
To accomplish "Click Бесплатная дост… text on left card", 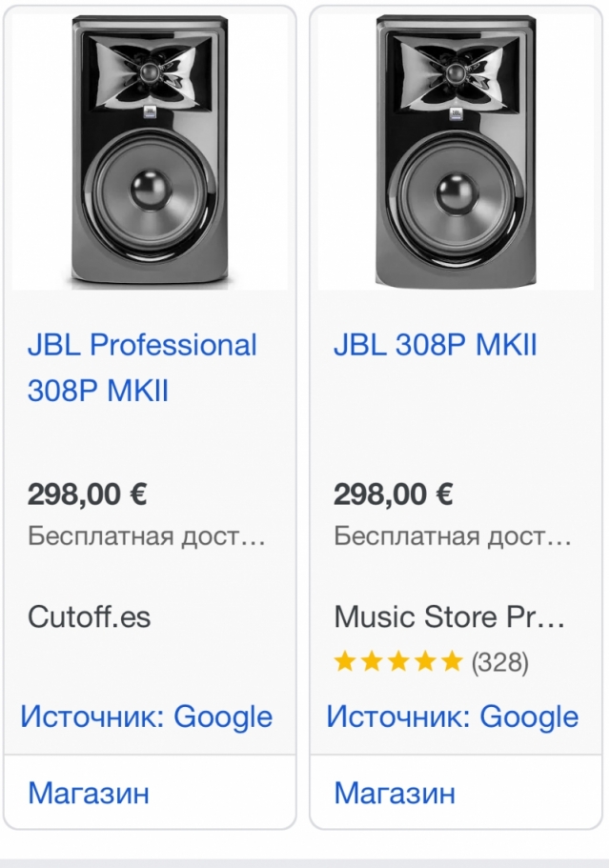I will [146, 535].
